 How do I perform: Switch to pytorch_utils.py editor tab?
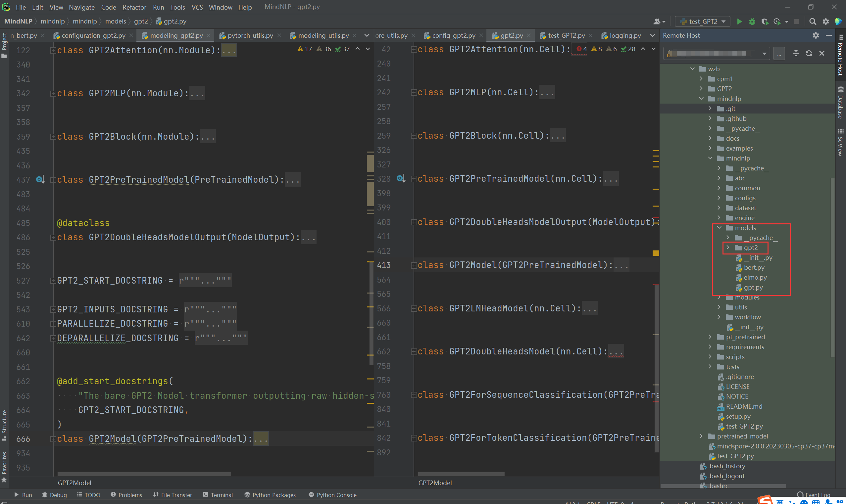(x=250, y=35)
